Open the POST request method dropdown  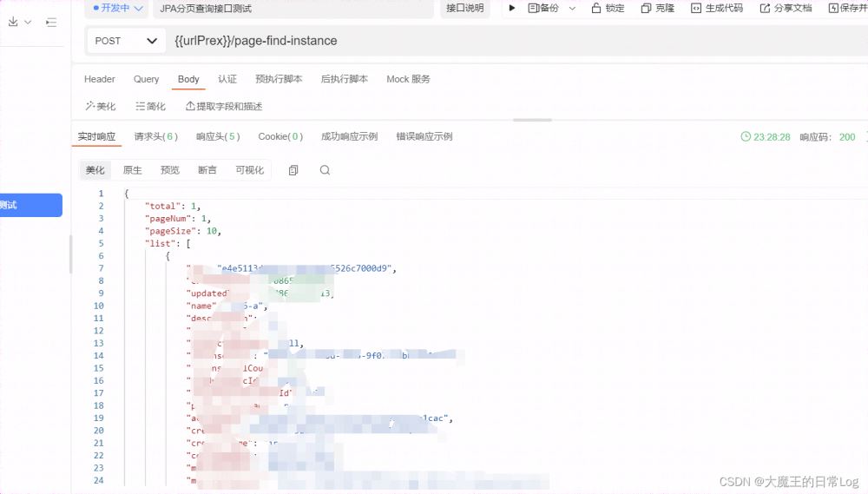(x=126, y=41)
